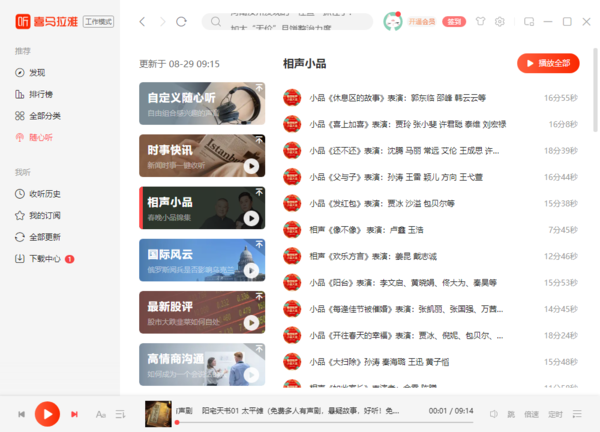Click the 播放全部 button
Viewport: 600px width, 432px height.
(x=548, y=63)
